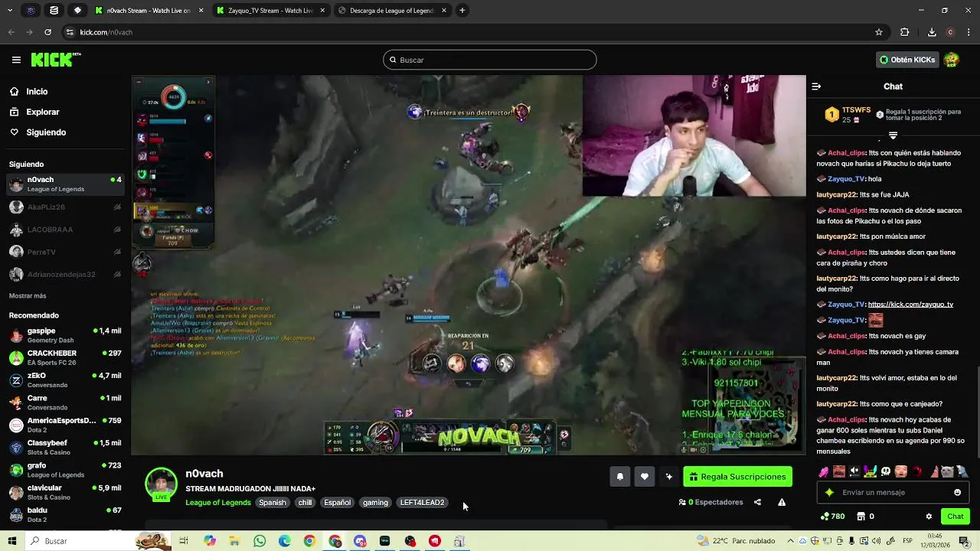The width and height of the screenshot is (980, 551).
Task: Click the Spanish tag
Action: 272,503
